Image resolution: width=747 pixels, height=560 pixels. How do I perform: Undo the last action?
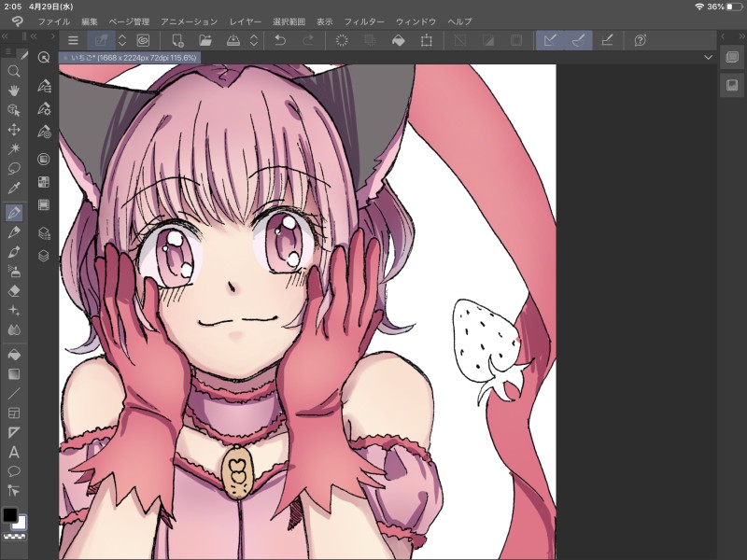[280, 40]
